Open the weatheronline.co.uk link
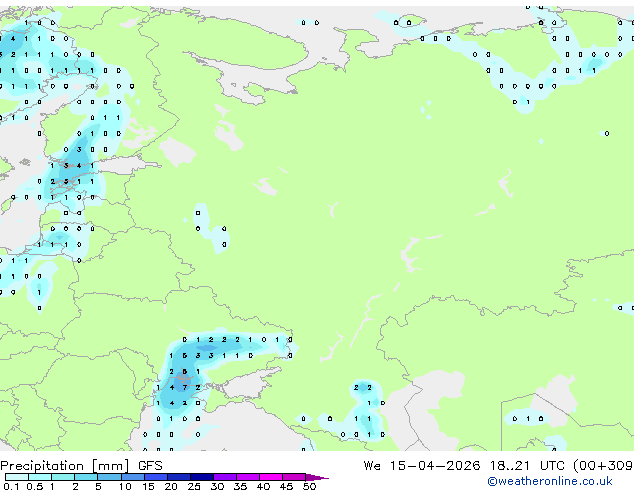634x490 pixels. (x=550, y=481)
